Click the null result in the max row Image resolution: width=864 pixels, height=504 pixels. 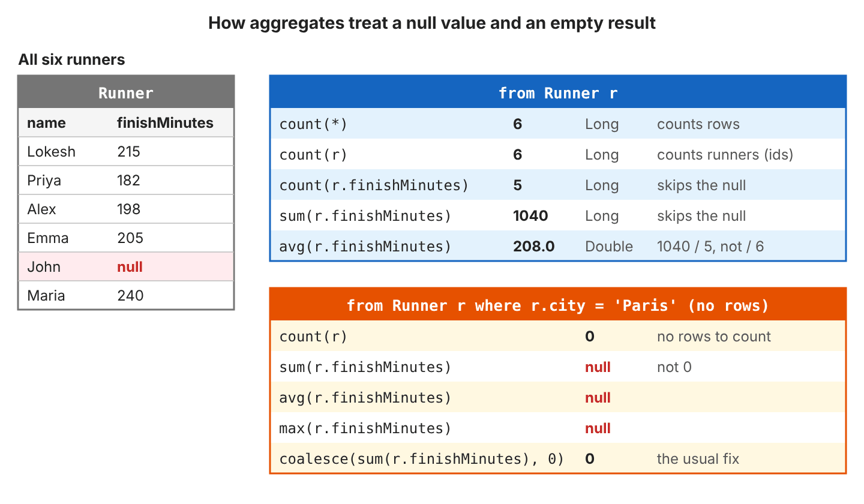tap(598, 428)
